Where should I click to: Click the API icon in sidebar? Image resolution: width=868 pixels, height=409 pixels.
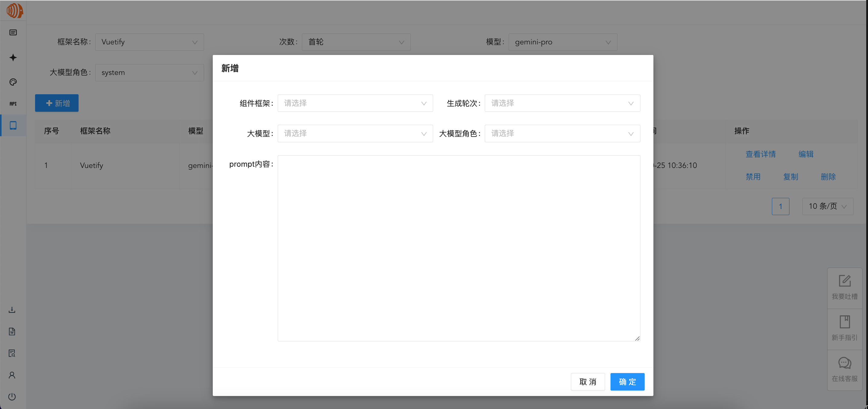click(13, 104)
